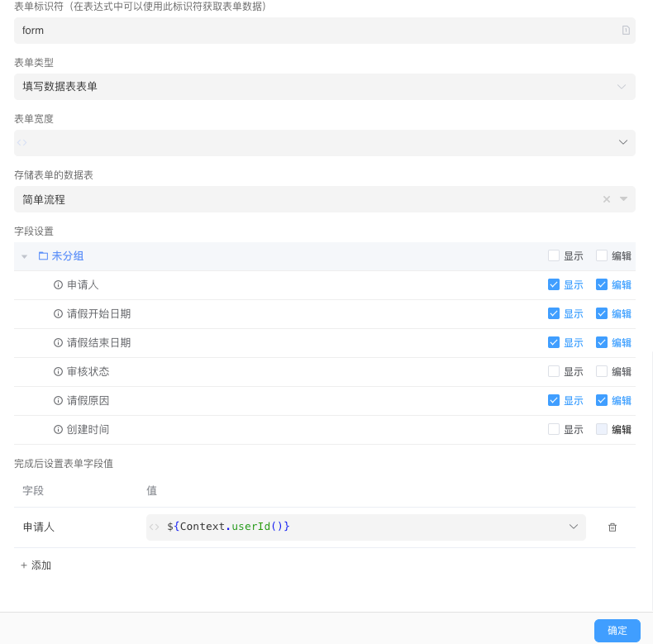Click the info icon beside 请假开始日期
Screen dimensions: 653x644
59,314
